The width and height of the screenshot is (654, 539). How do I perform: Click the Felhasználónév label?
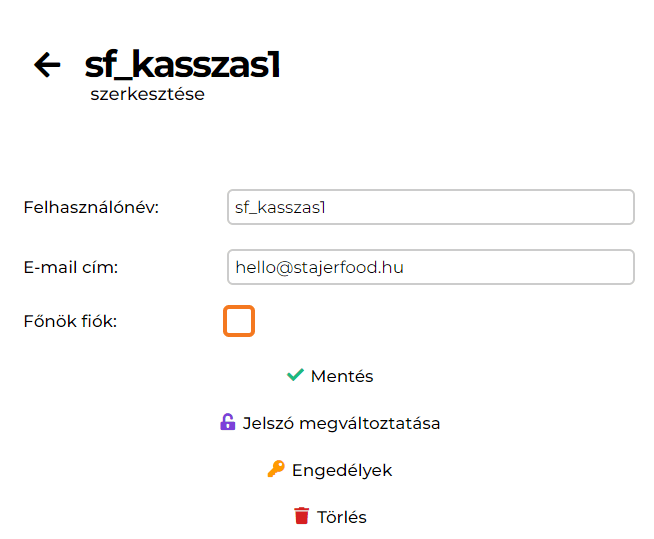pos(91,208)
